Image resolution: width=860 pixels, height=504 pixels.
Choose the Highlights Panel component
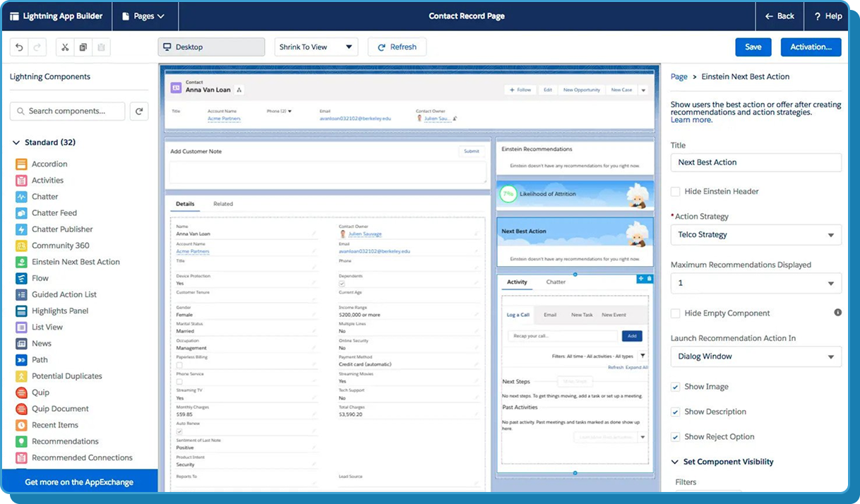click(60, 311)
